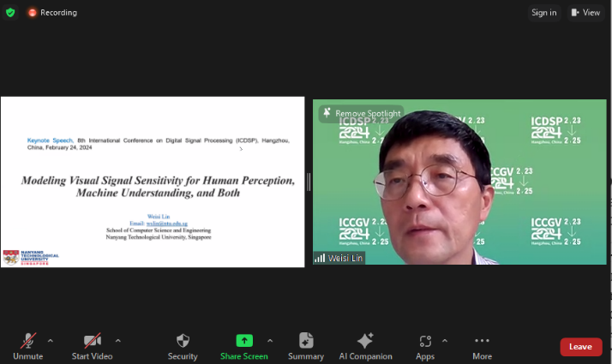
Task: Click the green encryption shield icon
Action: (x=10, y=12)
